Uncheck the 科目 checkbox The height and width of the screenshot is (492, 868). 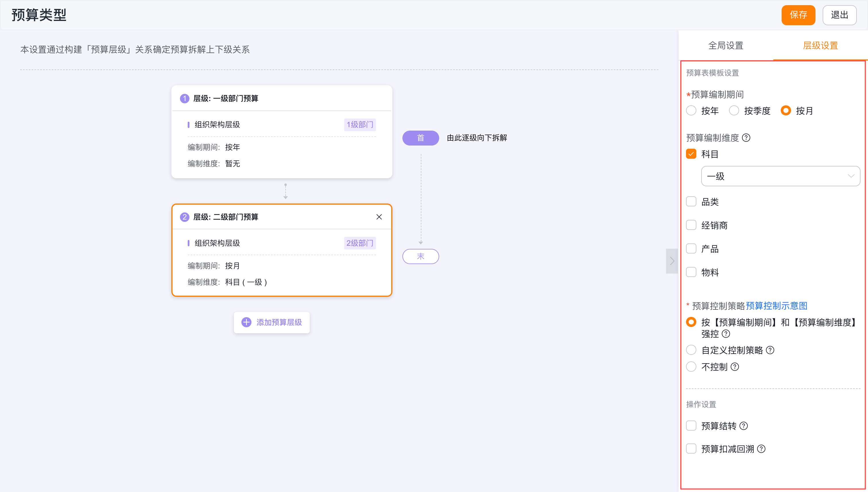(x=691, y=154)
